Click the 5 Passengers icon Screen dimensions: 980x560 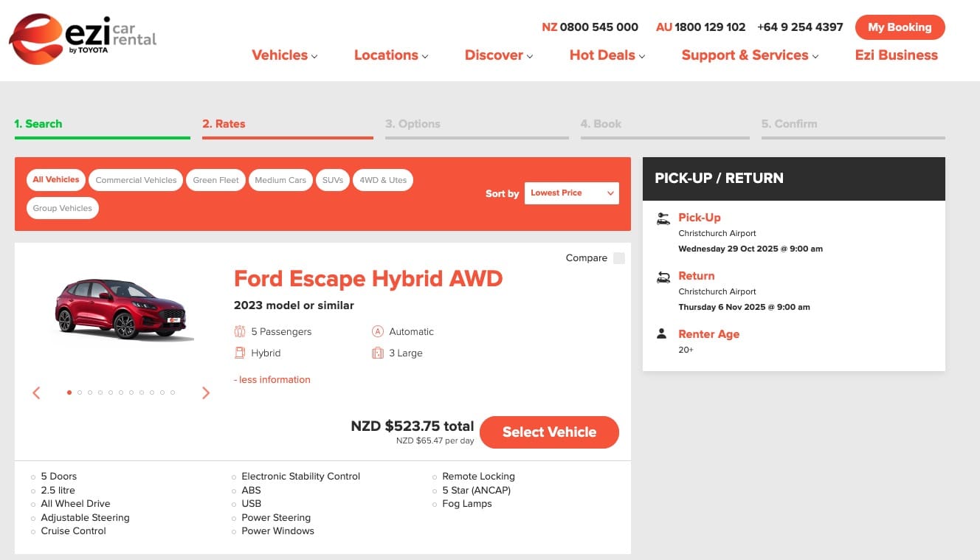[240, 332]
